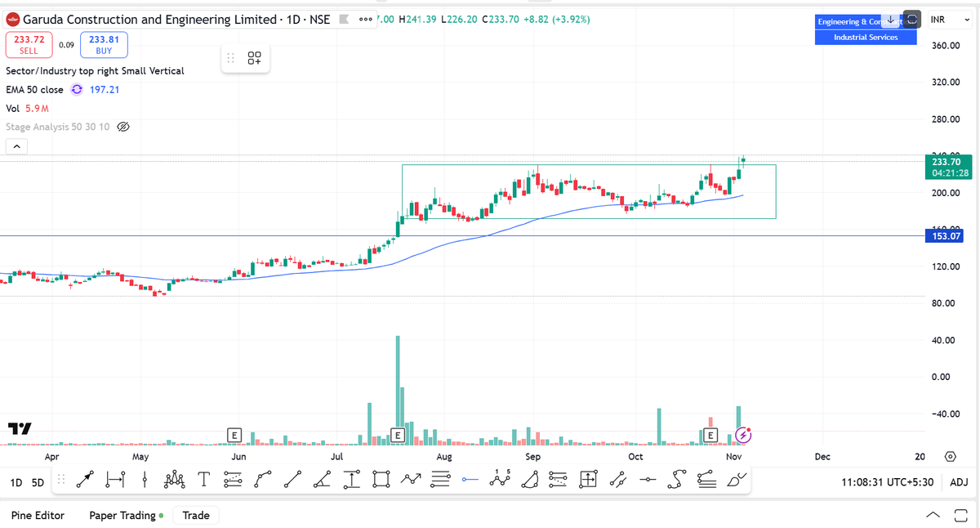This screenshot has height=528, width=980.
Task: Expand the bottom panel with up chevron
Action: tap(933, 516)
